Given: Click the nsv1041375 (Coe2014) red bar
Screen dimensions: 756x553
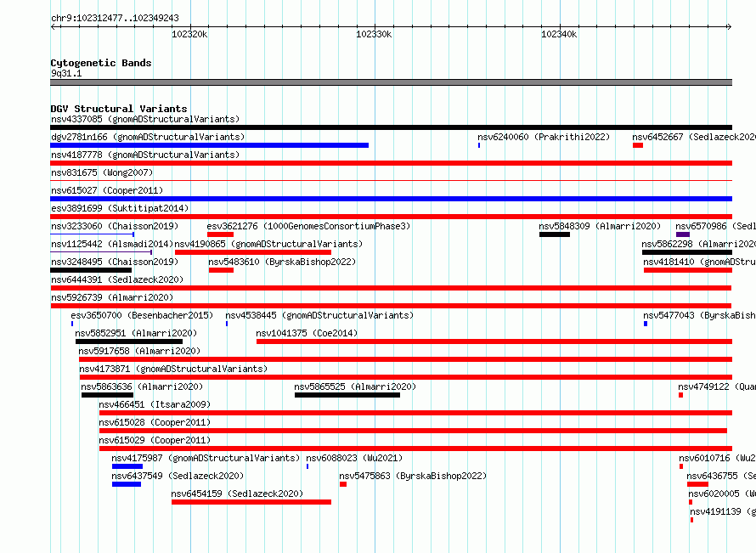Looking at the screenshot, I should point(494,341).
